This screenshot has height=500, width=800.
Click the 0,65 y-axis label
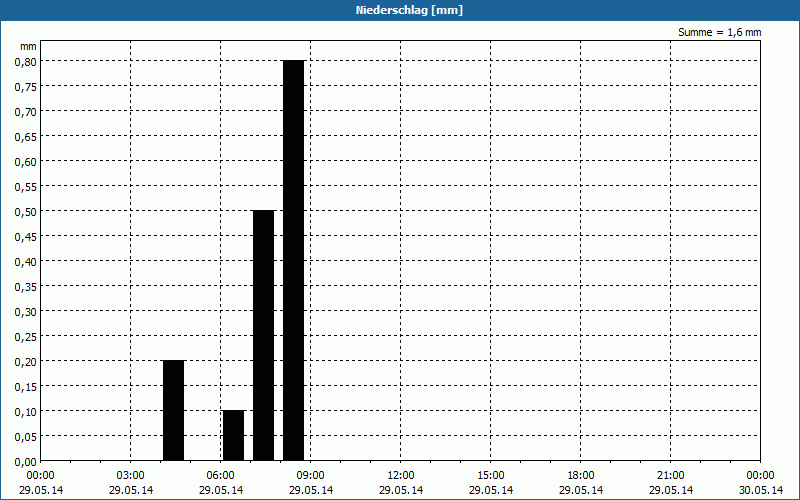coord(26,137)
